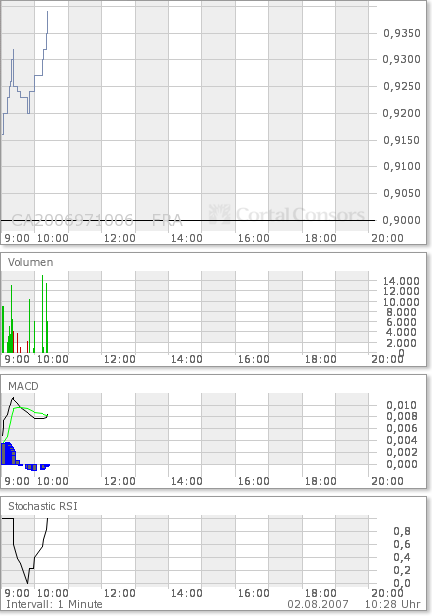Click the timestamp '10:28 Uhr'
The width and height of the screenshot is (432, 616).
point(392,604)
